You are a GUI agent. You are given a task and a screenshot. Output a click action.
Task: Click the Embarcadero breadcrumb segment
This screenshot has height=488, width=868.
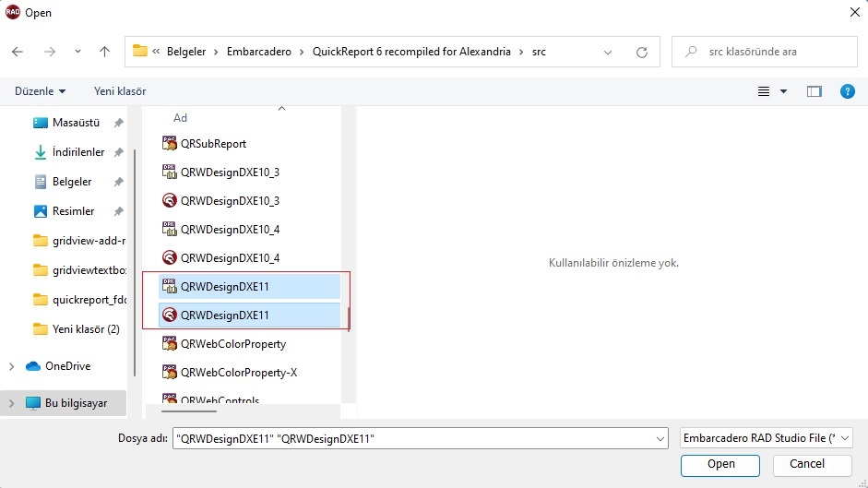click(x=258, y=52)
